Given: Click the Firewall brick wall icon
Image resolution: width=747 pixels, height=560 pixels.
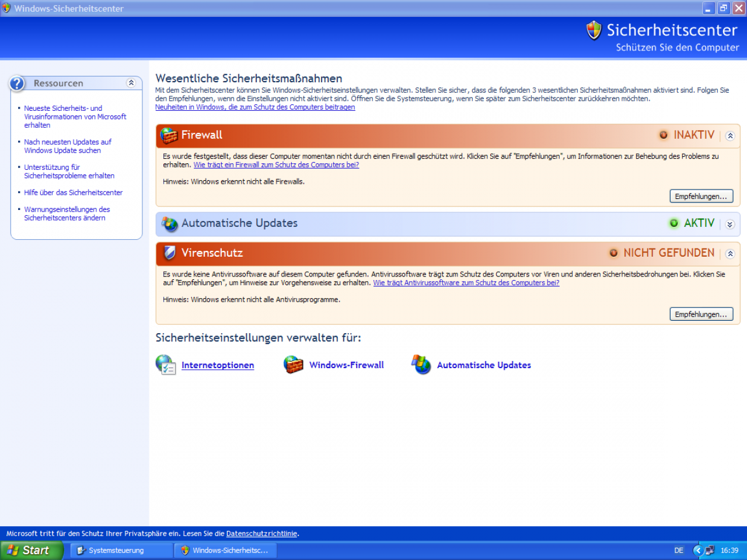Looking at the screenshot, I should coord(169,135).
